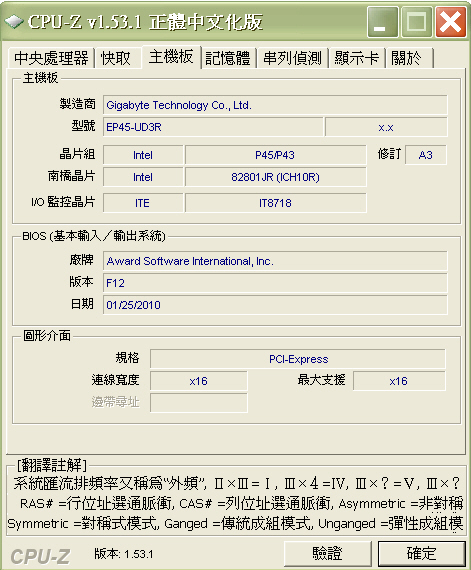The height and width of the screenshot is (570, 471).
Task: Open the 中央處理器 tab
Action: click(51, 58)
